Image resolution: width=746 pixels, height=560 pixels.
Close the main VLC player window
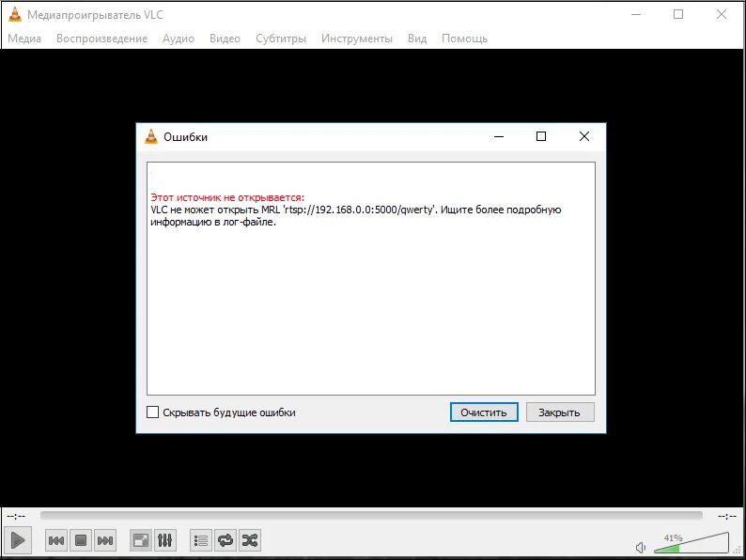click(722, 15)
